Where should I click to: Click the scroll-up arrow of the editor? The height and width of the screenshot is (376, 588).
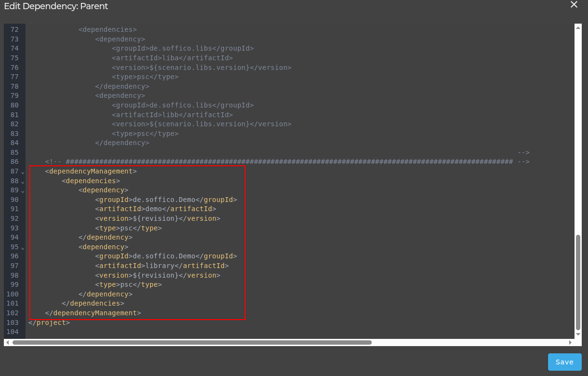click(x=578, y=27)
